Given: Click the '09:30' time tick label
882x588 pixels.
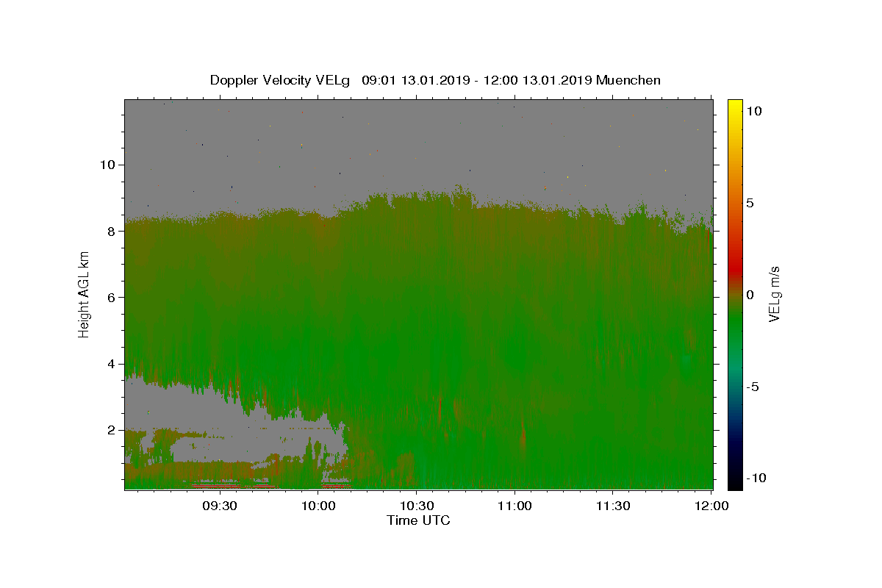Looking at the screenshot, I should point(220,506).
